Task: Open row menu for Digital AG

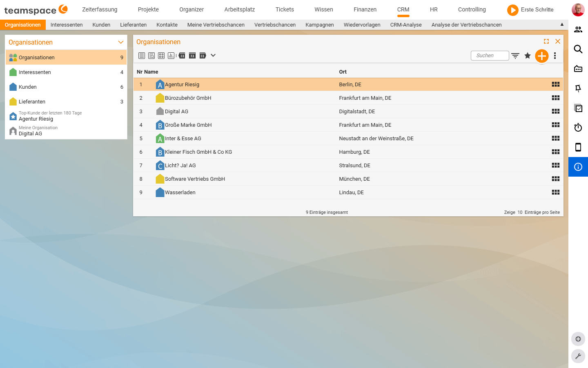Action: (x=556, y=111)
